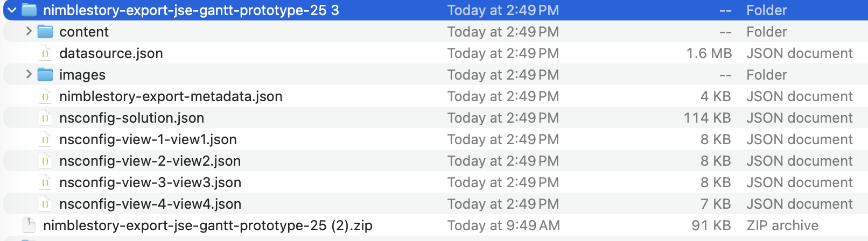
Task: Select the nsconfig-view-3-view3.json file name
Action: [150, 182]
